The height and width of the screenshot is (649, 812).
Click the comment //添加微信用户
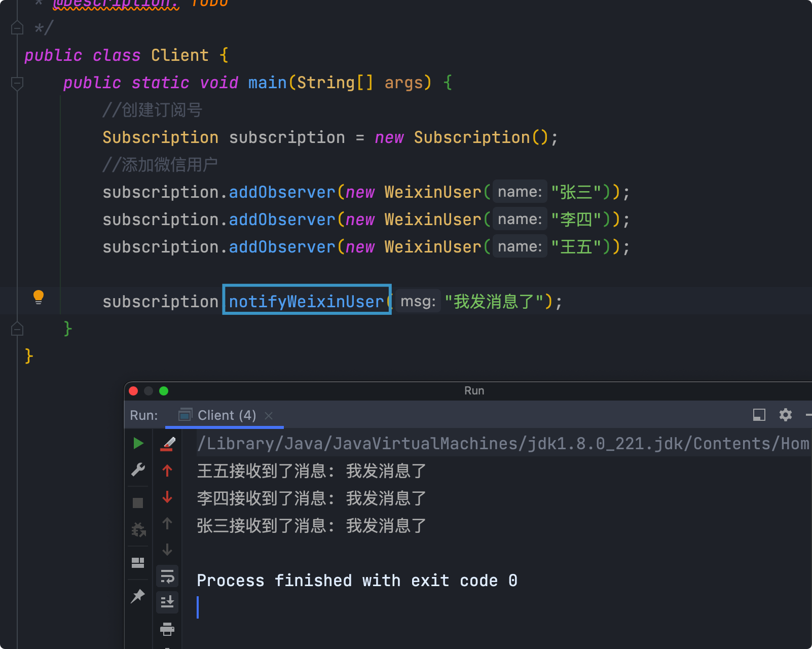(x=160, y=164)
